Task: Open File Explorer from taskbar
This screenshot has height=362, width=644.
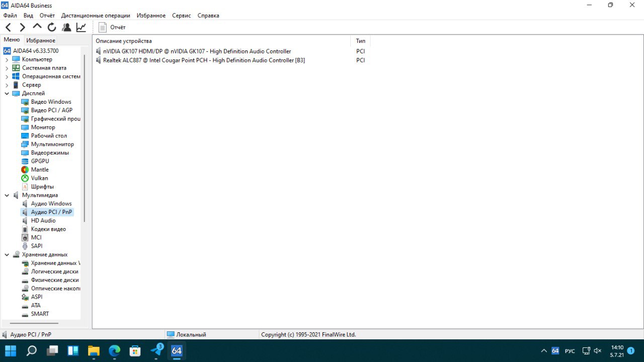Action: pyautogui.click(x=94, y=350)
